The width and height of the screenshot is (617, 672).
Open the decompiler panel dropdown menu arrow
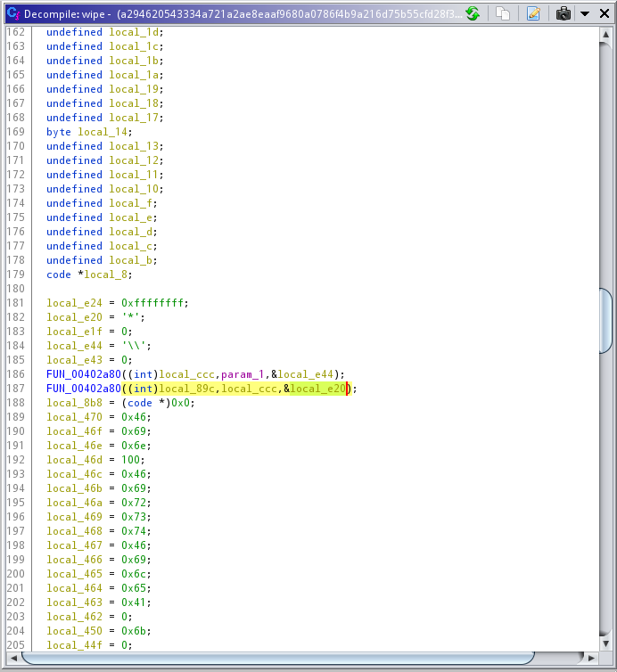pos(584,13)
